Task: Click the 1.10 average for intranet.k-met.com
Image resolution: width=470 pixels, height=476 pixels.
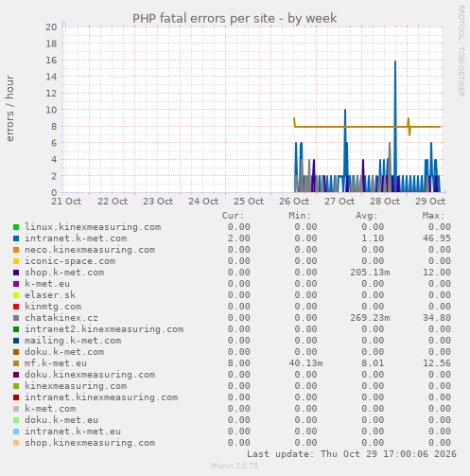Action: 373,238
